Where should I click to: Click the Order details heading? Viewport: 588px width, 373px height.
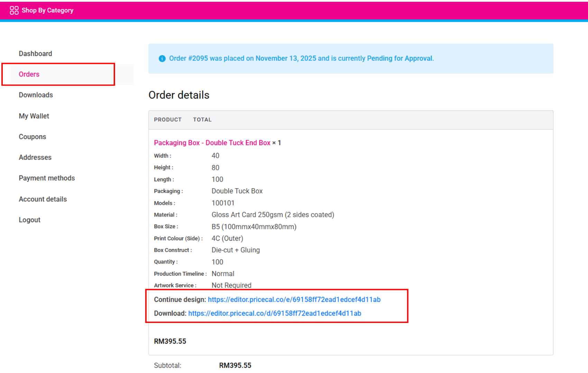coord(179,95)
